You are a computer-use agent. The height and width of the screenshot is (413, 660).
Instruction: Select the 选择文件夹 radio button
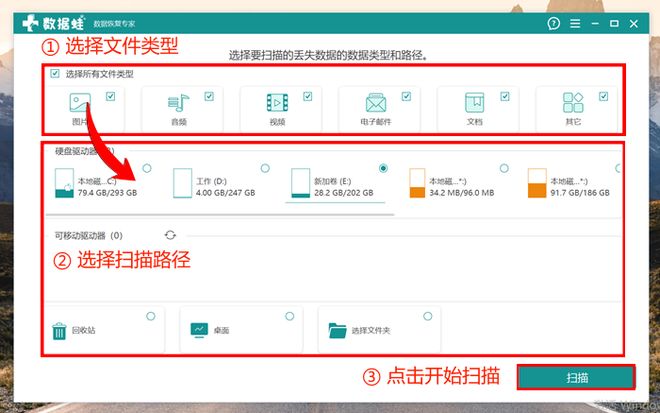[x=428, y=316]
